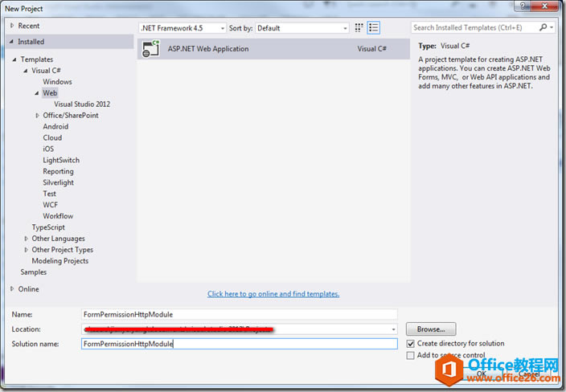566x392 pixels.
Task: Click the Browse... button
Action: pyautogui.click(x=431, y=329)
